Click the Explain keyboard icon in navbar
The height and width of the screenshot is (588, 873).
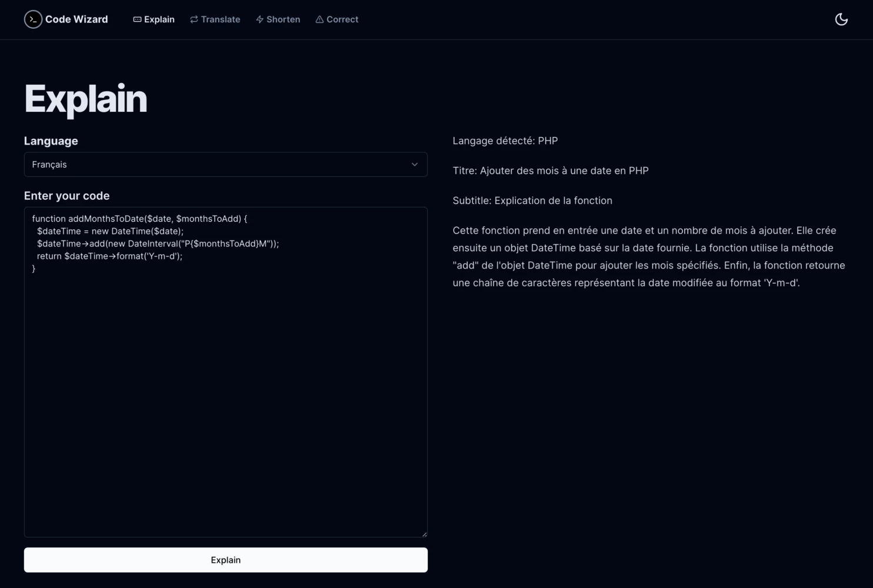(x=137, y=19)
